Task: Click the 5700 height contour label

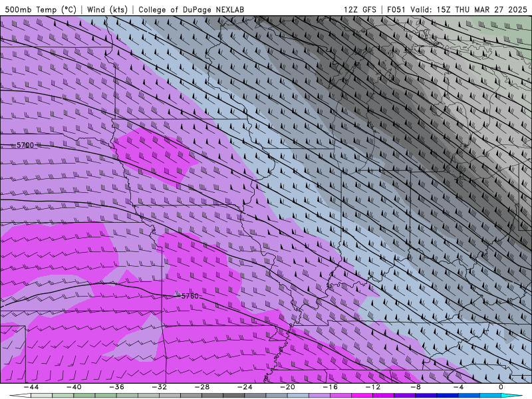Action: click(25, 145)
